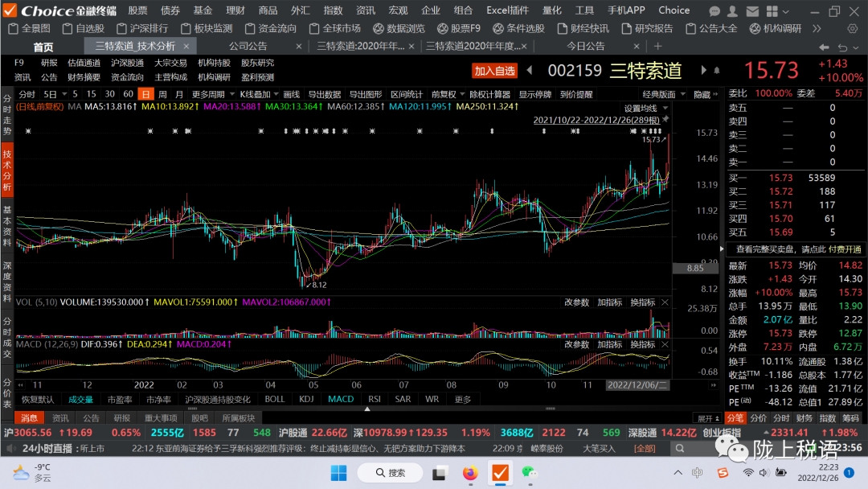Toggle 显示停牌 option
The image size is (868, 489).
tap(535, 95)
